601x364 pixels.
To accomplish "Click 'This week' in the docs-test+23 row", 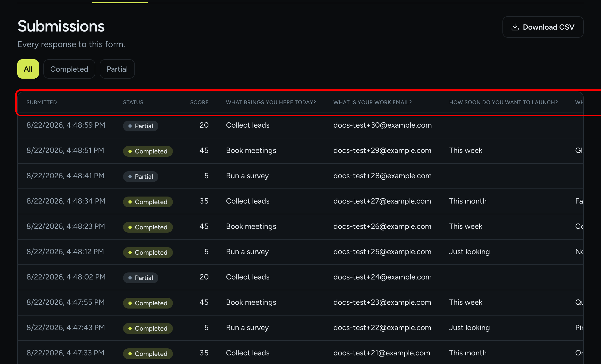I will point(466,302).
